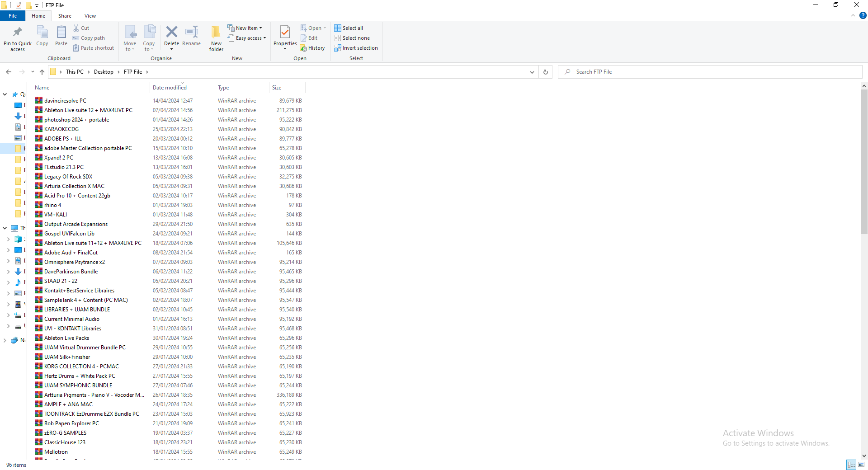Click the Copy ribbon icon

42,32
